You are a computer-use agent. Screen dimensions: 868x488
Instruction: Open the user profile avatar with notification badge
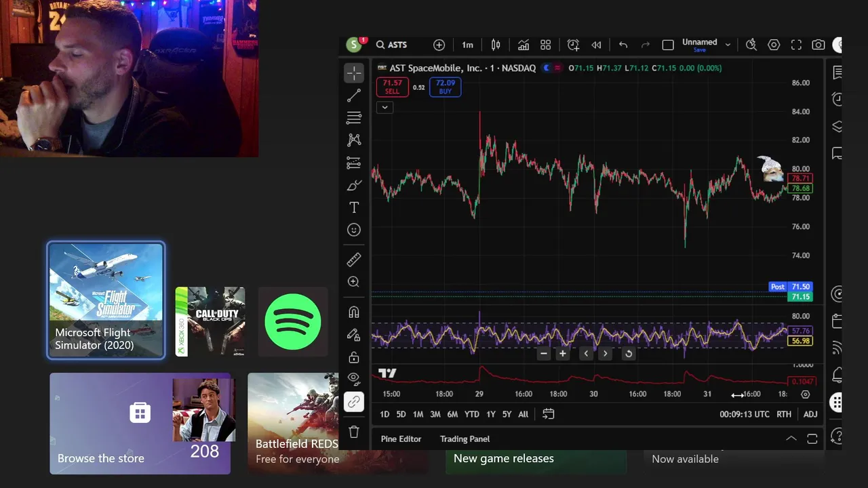[354, 45]
